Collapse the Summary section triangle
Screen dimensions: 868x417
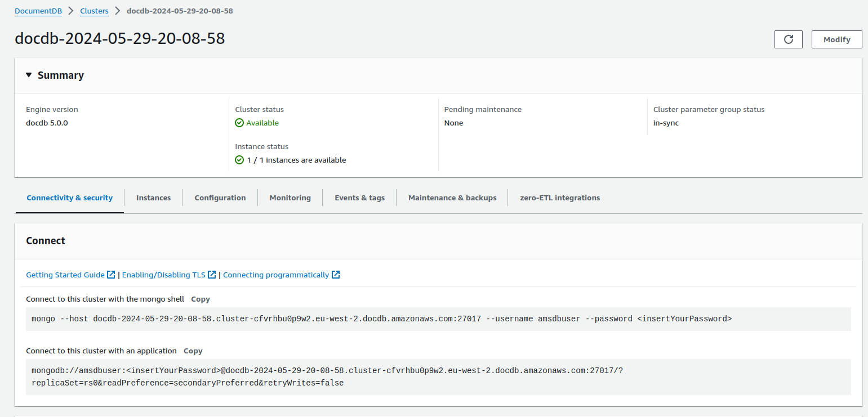29,75
